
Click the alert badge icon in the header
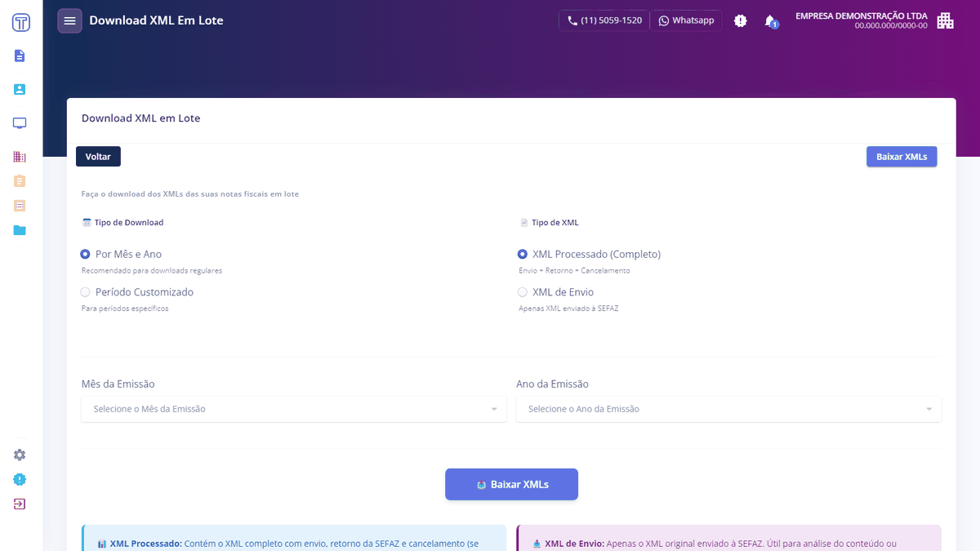[741, 20]
